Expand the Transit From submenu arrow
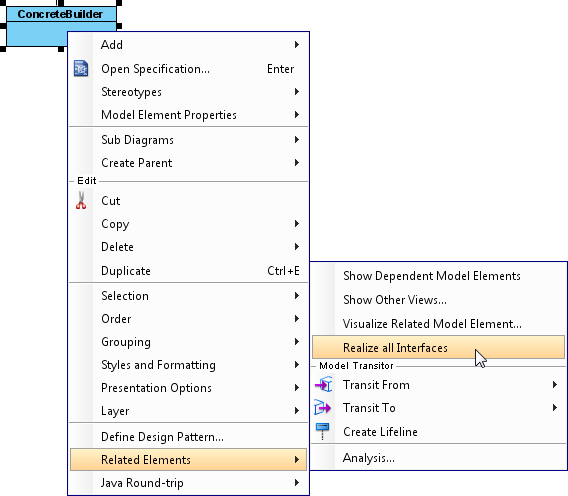Screen dimensions: 568x496 pos(555,384)
